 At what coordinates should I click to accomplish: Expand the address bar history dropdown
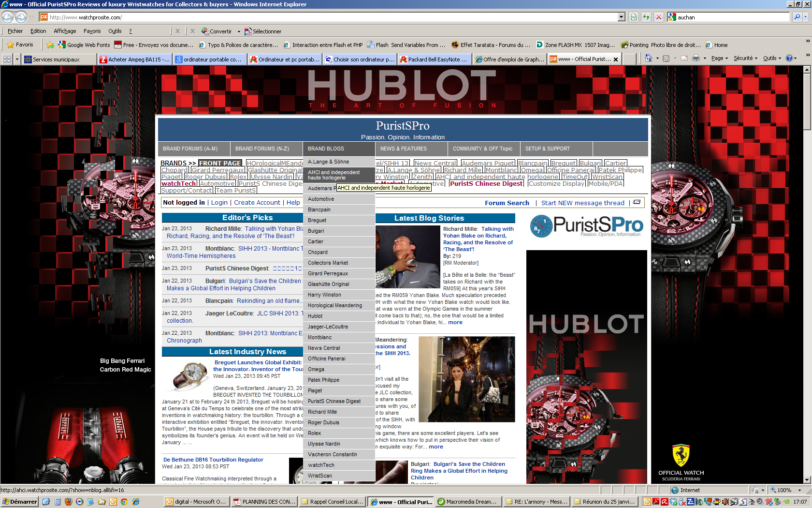point(622,17)
